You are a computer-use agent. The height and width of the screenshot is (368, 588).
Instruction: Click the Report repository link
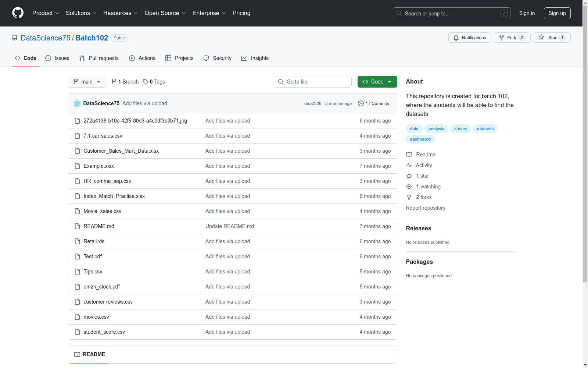coord(426,208)
